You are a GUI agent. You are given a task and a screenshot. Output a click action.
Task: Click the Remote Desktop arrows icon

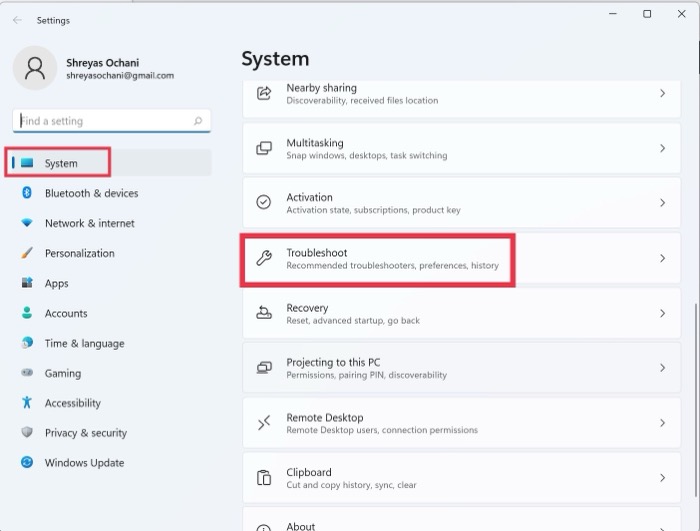[264, 423]
